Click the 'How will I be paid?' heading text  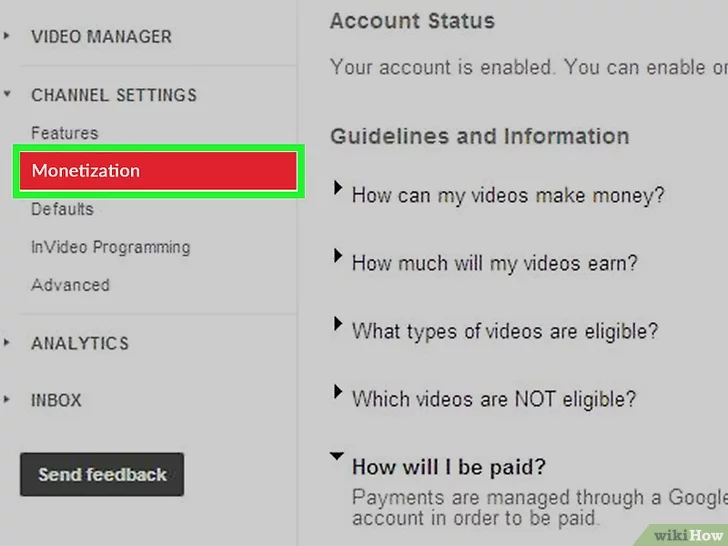[x=448, y=466]
